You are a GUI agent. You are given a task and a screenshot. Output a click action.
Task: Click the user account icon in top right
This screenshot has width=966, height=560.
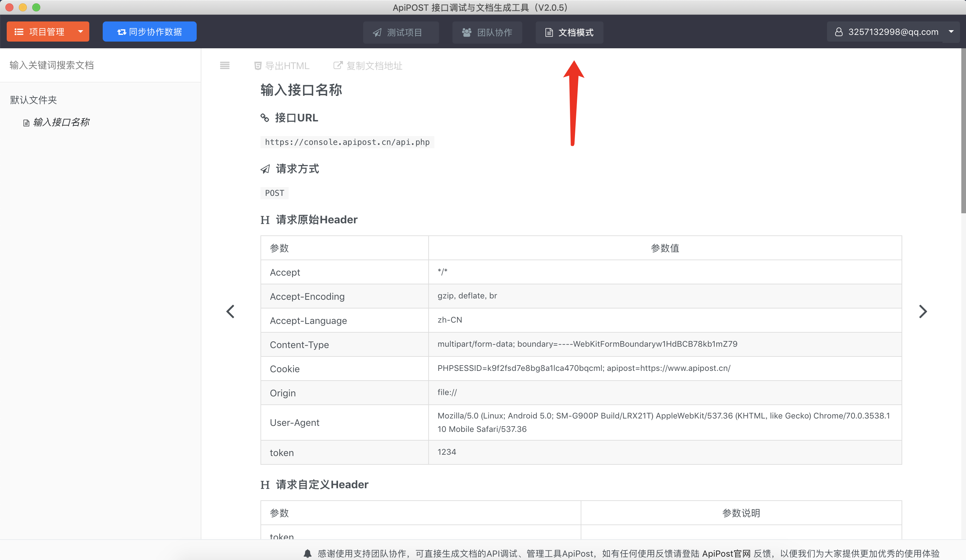[x=839, y=32]
